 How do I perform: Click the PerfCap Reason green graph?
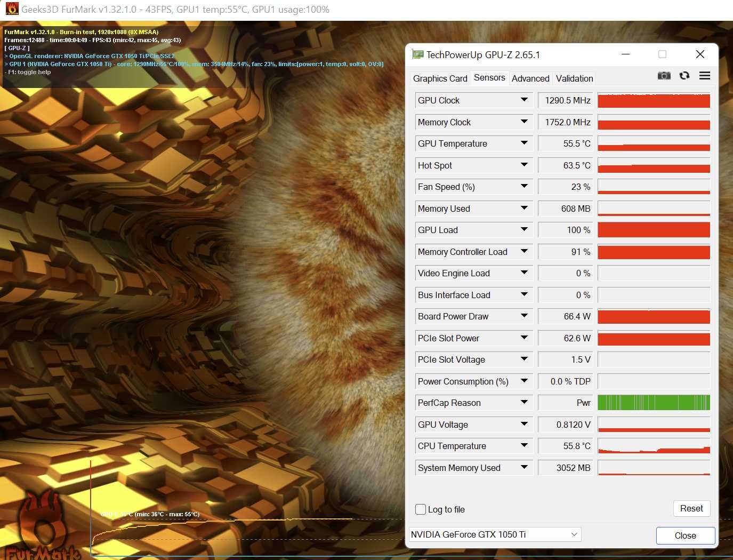[654, 403]
